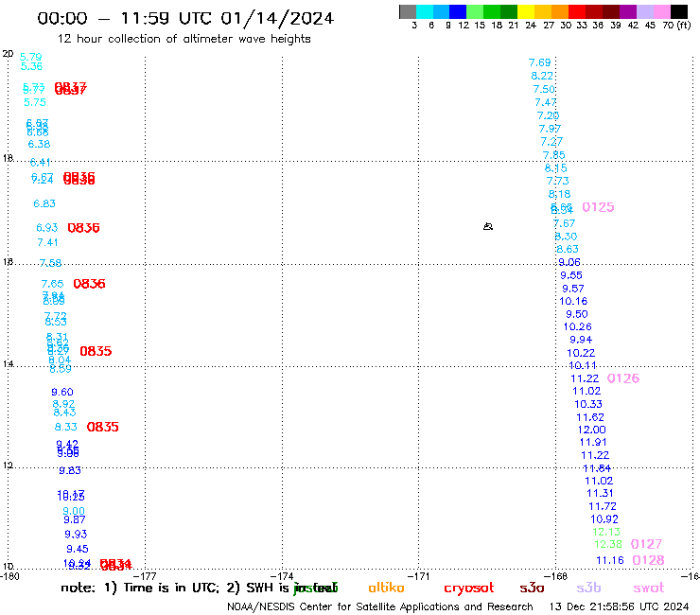This screenshot has width=700, height=615.
Task: Click the blue reading '9.83'
Action: (70, 470)
